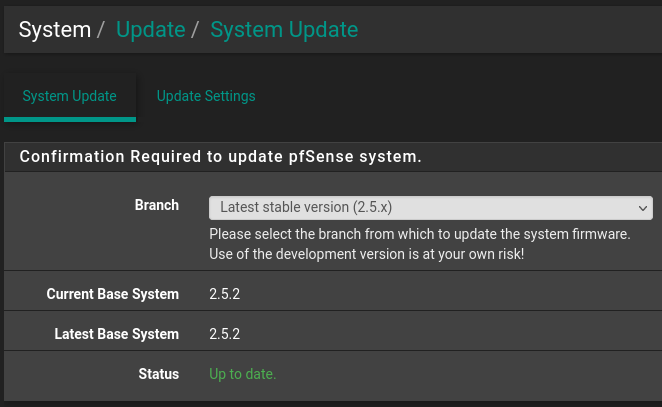Select the System Update tab
662x407 pixels.
point(69,96)
